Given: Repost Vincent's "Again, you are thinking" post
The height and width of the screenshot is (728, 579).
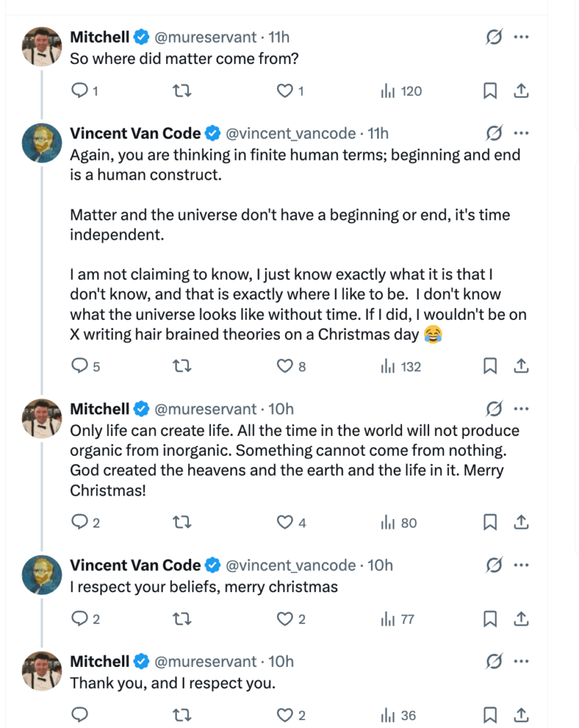Looking at the screenshot, I should point(183,367).
